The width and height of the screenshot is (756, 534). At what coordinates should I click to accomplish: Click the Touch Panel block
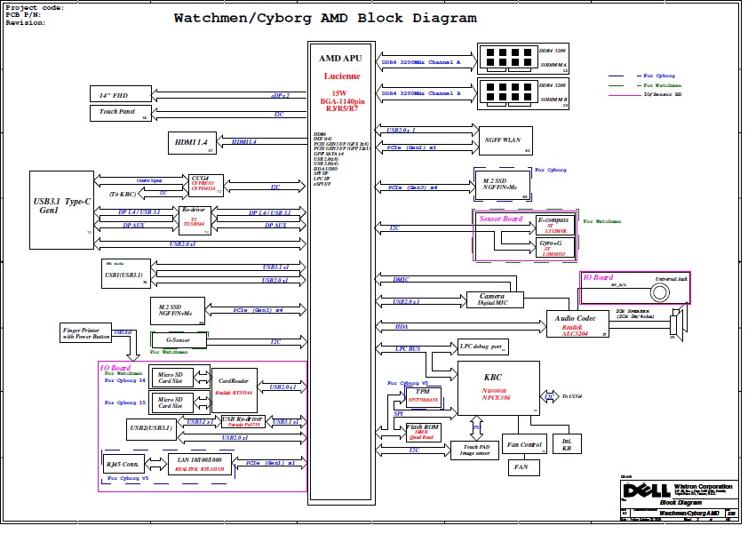[x=121, y=113]
